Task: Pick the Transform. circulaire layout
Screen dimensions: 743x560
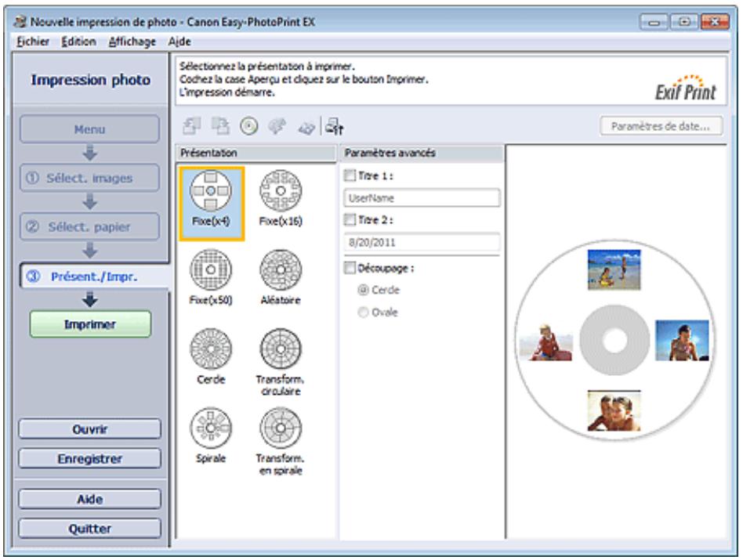Action: [281, 349]
